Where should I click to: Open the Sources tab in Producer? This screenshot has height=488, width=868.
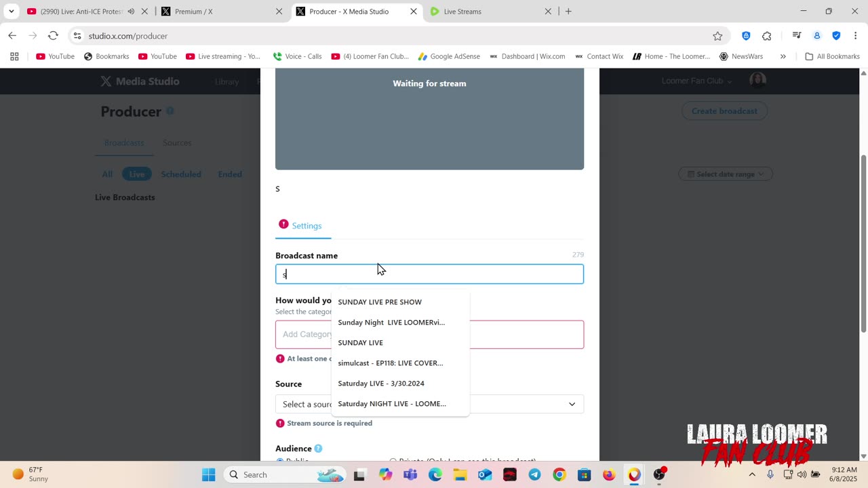177,143
